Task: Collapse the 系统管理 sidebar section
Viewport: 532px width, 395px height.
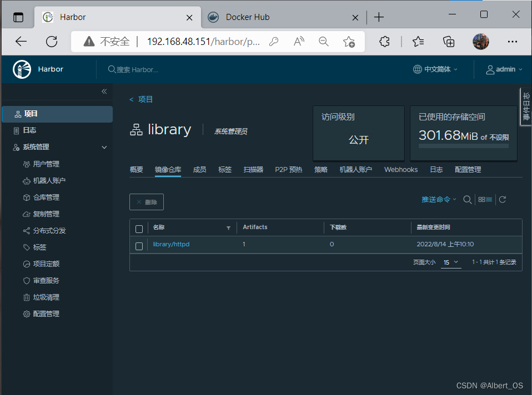Action: 104,147
